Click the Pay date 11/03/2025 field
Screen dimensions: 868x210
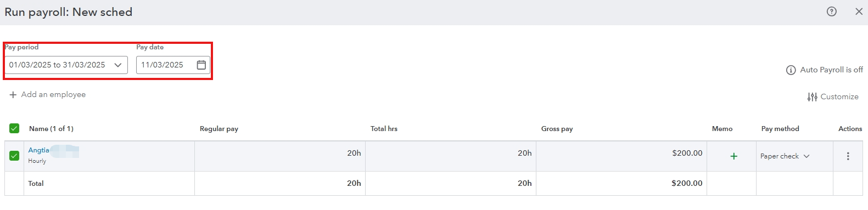point(173,65)
